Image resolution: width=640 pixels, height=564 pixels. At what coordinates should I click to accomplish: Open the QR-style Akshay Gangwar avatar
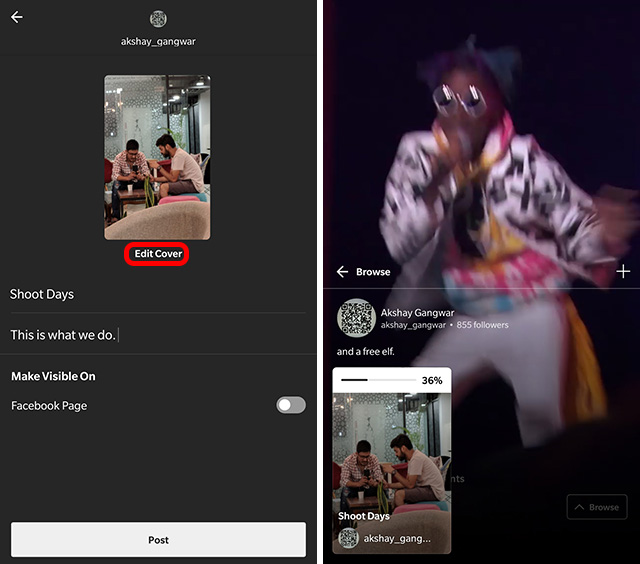(356, 318)
